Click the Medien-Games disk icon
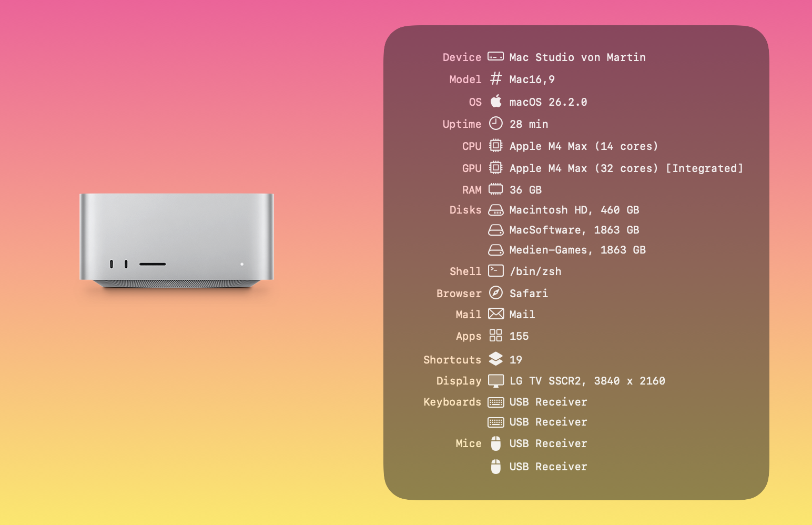The width and height of the screenshot is (812, 525). (496, 250)
